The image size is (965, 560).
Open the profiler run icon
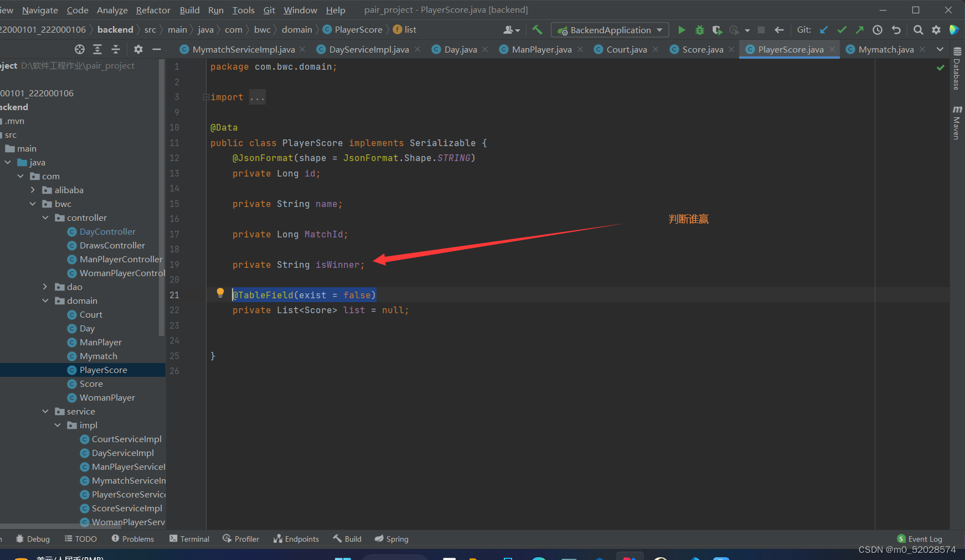coord(734,30)
